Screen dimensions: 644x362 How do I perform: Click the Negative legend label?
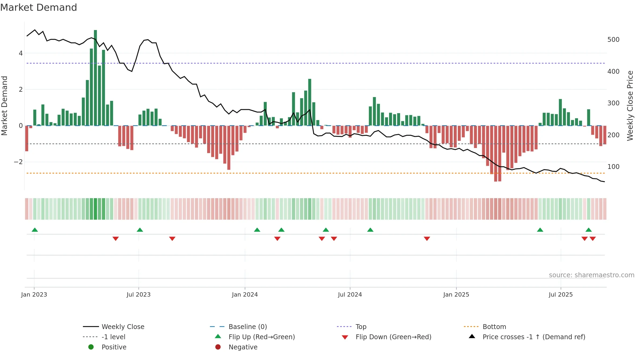pos(243,347)
